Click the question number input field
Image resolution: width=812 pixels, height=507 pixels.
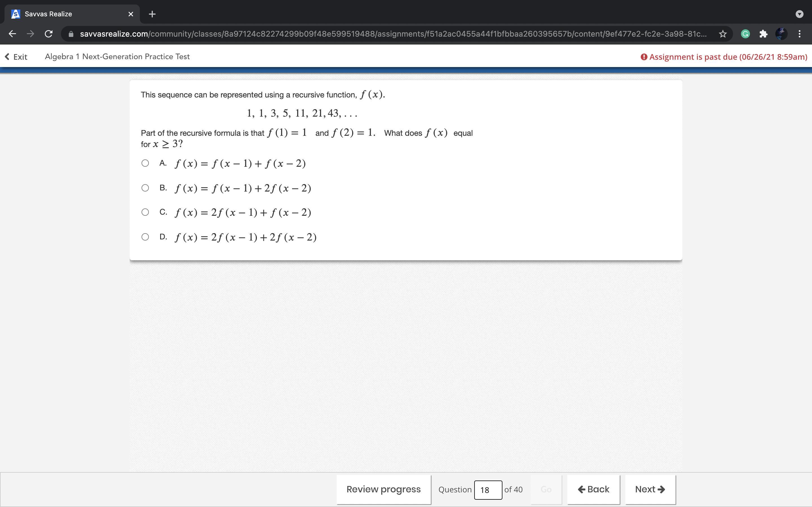488,490
